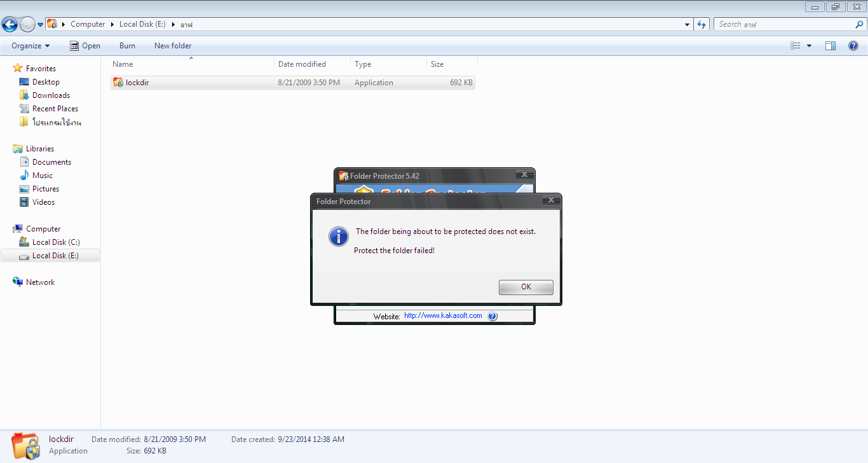Click the Favorites star icon
Image resolution: width=868 pixels, height=463 pixels.
[18, 68]
